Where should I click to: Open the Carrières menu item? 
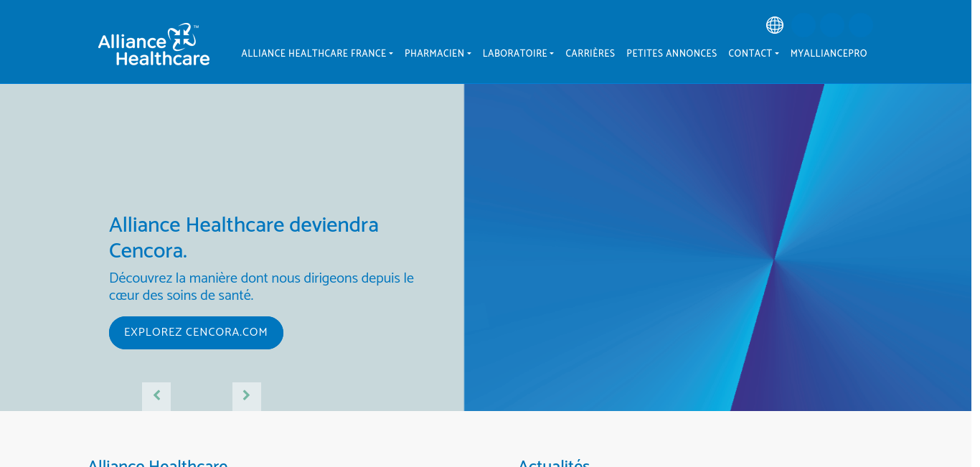(x=590, y=54)
